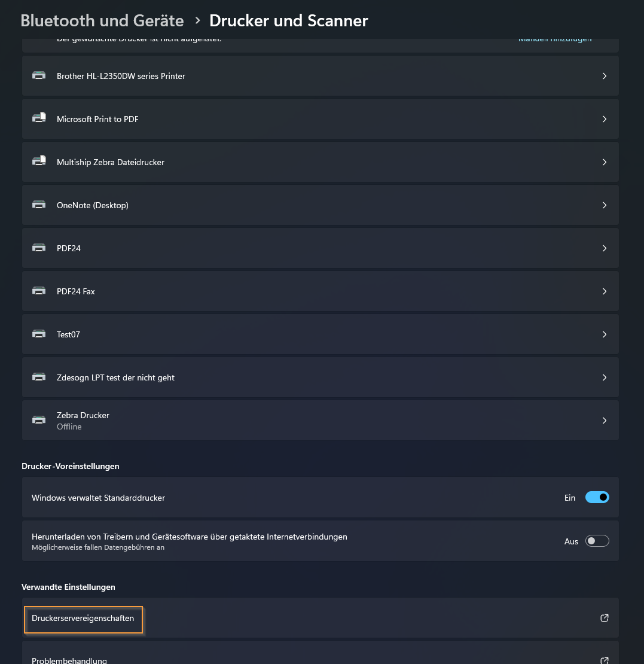
Task: Expand Brother HL-L2350DW row chevron
Action: pos(604,76)
